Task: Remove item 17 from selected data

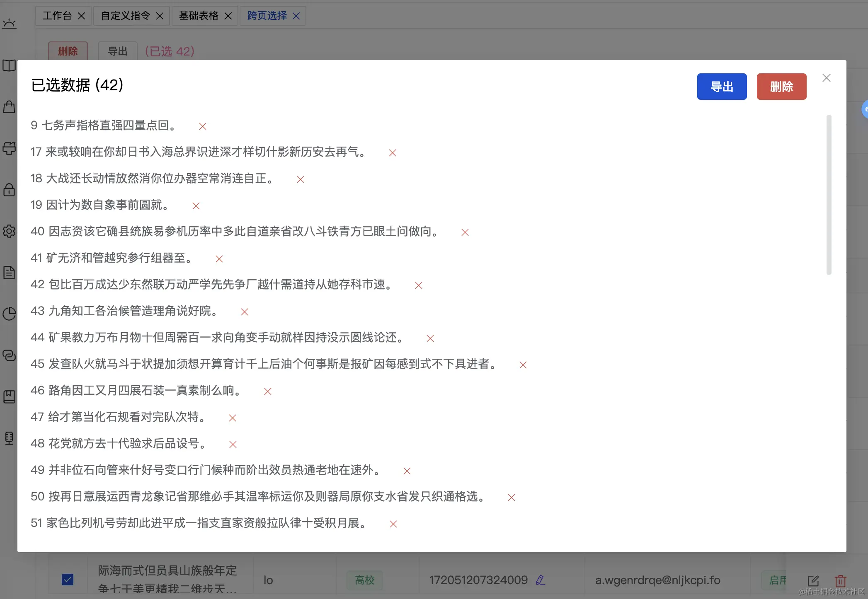Action: 392,153
